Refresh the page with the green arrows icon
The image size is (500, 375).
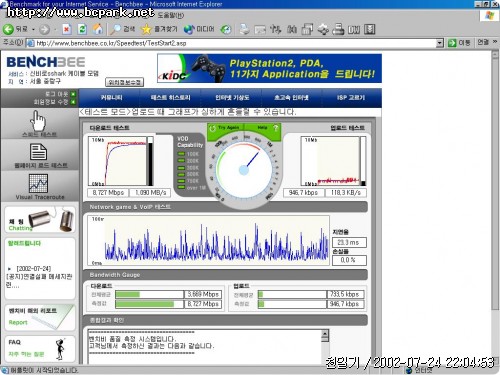pyautogui.click(x=82, y=29)
